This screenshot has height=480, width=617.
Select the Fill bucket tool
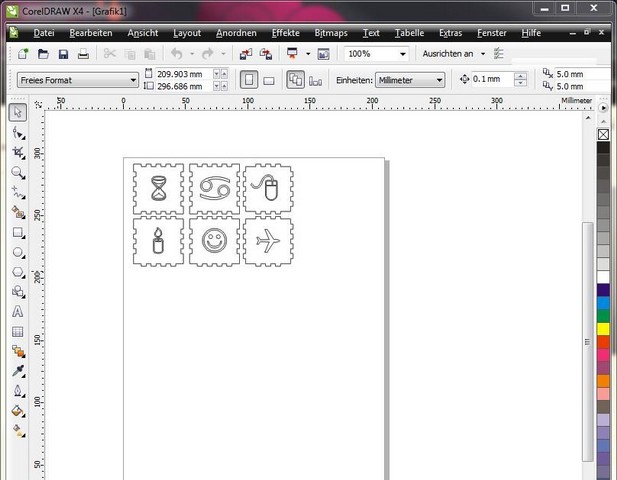click(18, 411)
